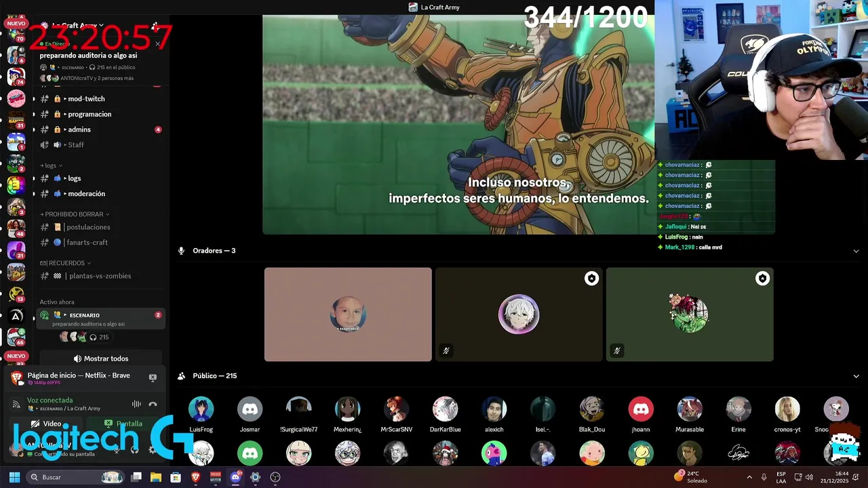The width and height of the screenshot is (868, 488).
Task: Select the green-haired speaker tile
Action: coord(690,314)
